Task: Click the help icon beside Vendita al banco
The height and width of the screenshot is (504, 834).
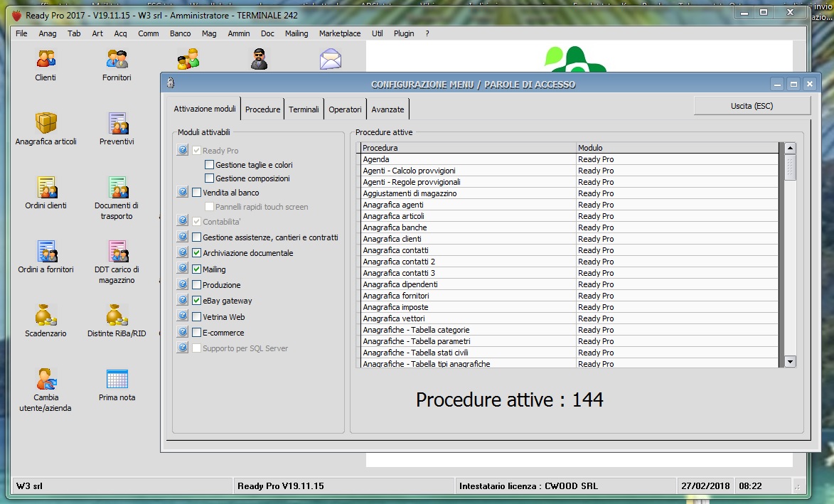Action: pos(183,192)
